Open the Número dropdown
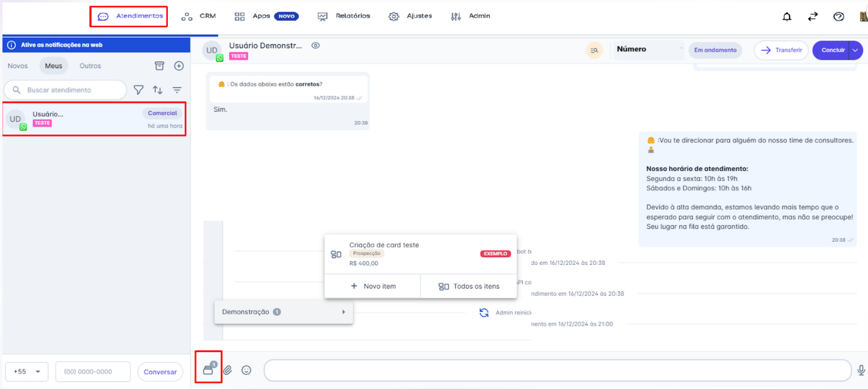This screenshot has width=868, height=389. pyautogui.click(x=648, y=49)
